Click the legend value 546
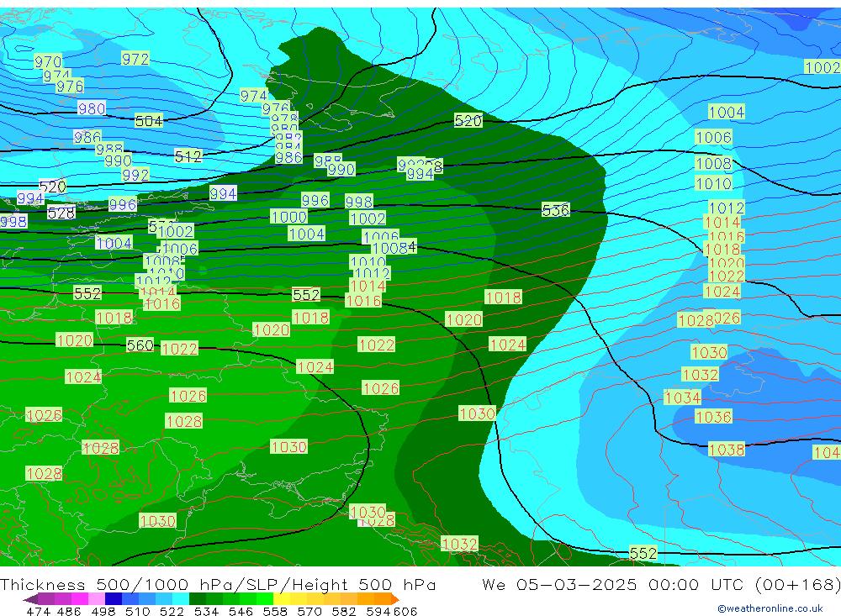This screenshot has width=841, height=616. point(241,611)
